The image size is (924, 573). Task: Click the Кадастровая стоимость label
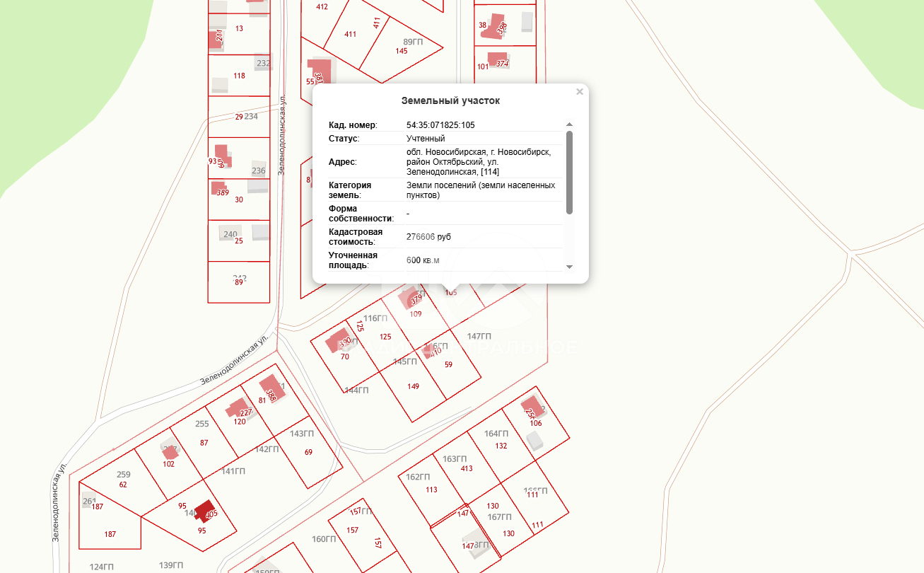pos(356,236)
